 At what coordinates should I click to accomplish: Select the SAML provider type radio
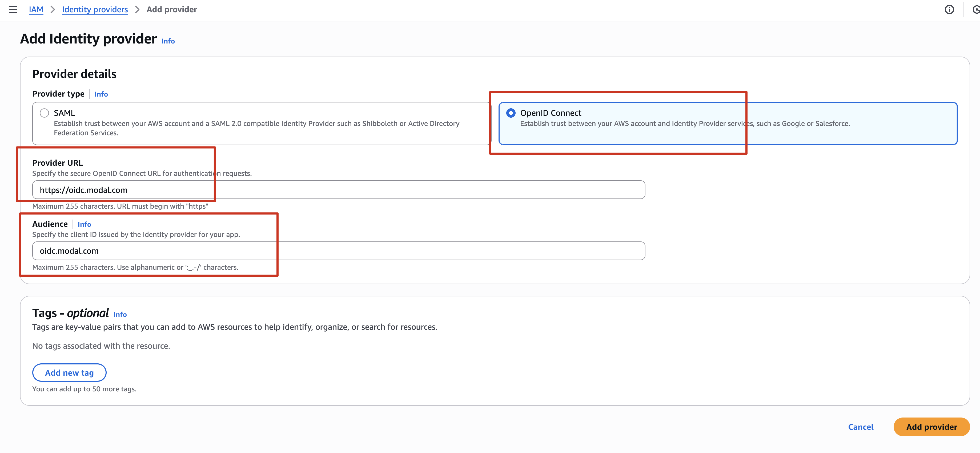click(45, 113)
